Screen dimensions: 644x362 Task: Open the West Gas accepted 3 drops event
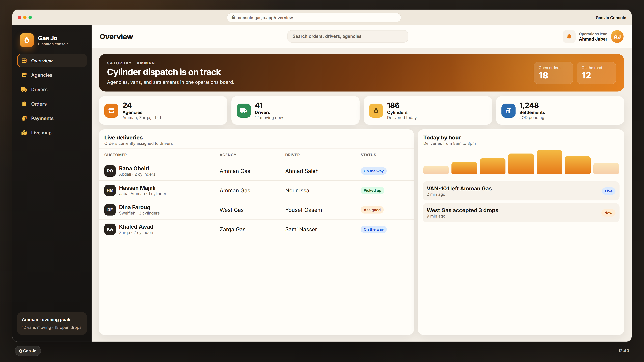(x=521, y=213)
